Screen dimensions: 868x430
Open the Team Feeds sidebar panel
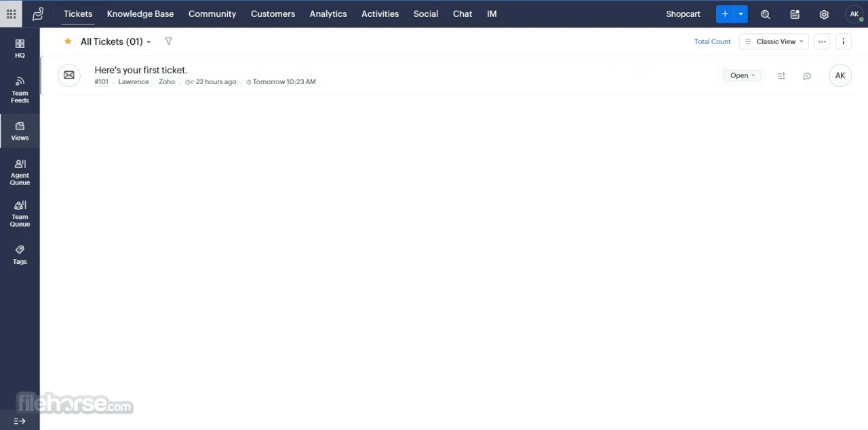coord(20,90)
